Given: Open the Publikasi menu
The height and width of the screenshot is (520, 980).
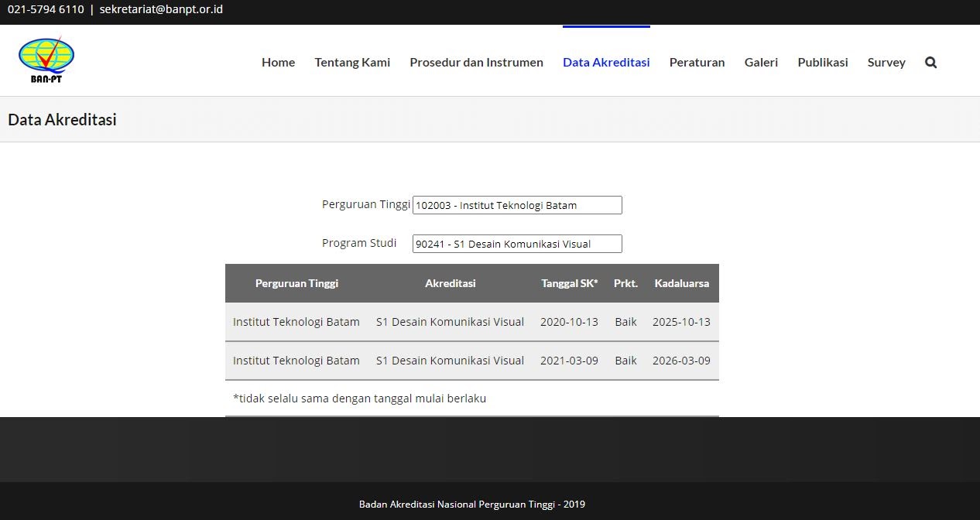Looking at the screenshot, I should pos(823,62).
